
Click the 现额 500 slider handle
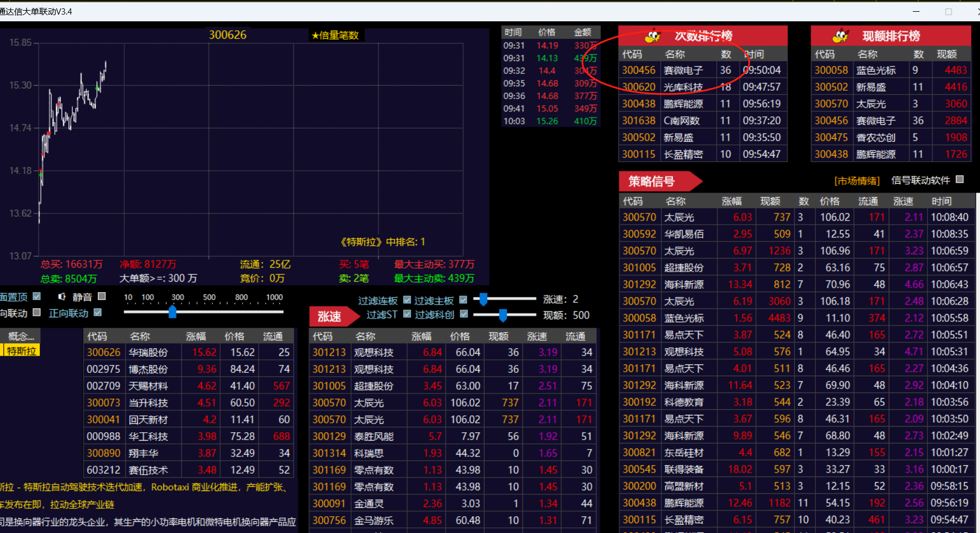pyautogui.click(x=503, y=315)
